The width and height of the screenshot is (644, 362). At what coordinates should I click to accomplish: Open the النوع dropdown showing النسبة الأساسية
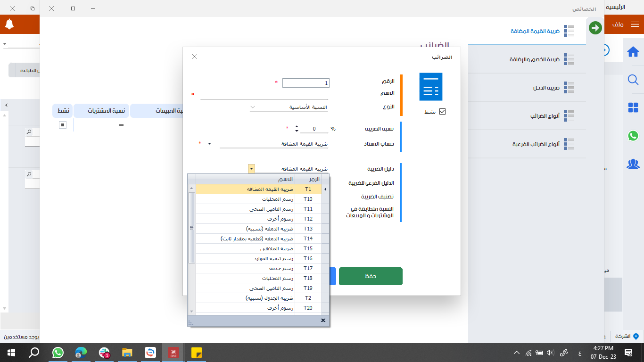click(x=252, y=107)
